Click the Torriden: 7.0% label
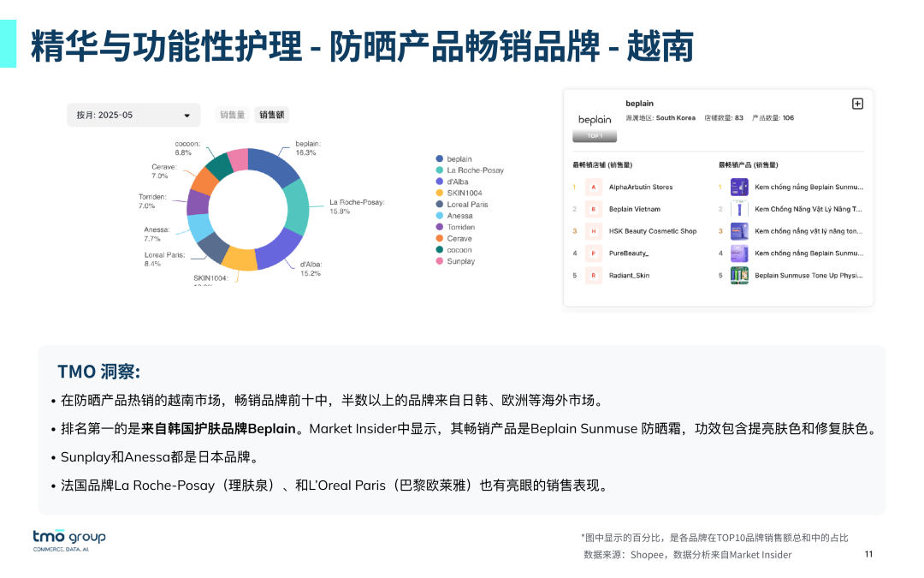This screenshot has height=578, width=924. (152, 201)
